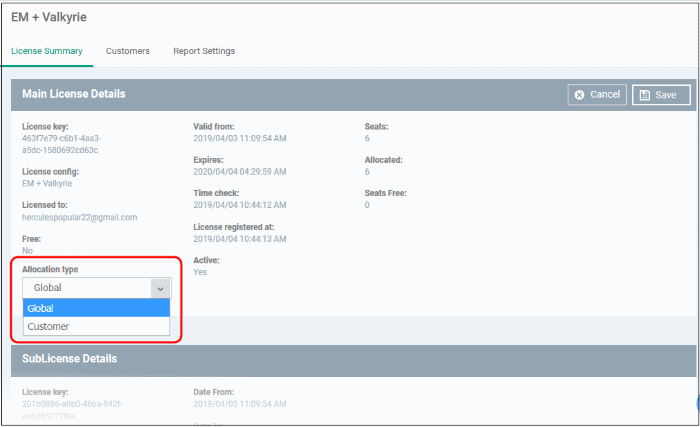Open the License Summary tab
Image resolution: width=700 pixels, height=427 pixels.
(47, 51)
